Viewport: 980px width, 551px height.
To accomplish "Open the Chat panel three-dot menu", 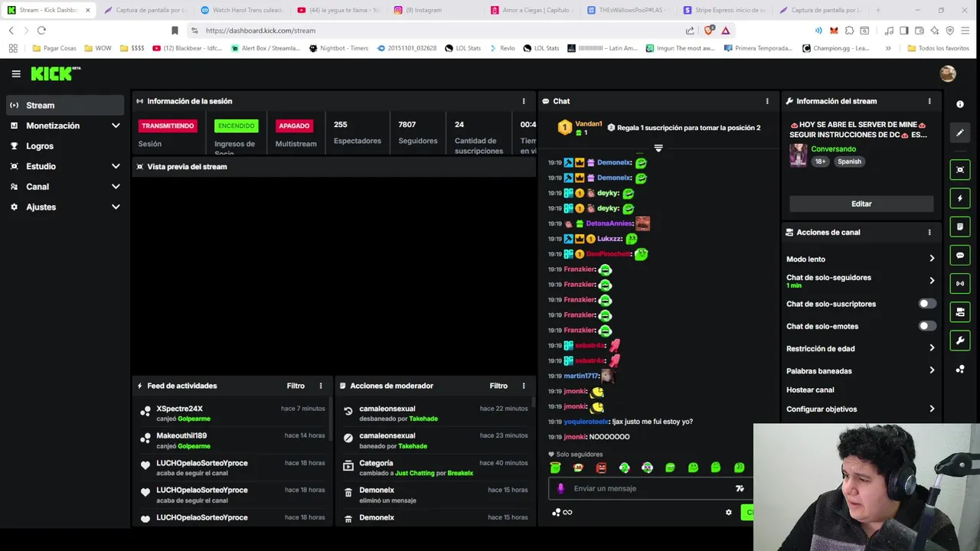I will point(767,101).
